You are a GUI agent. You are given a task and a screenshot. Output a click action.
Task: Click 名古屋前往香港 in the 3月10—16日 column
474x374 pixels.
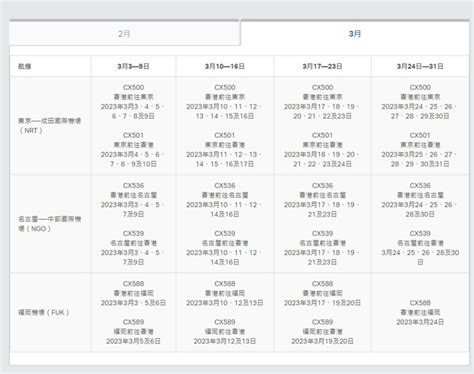(225, 243)
